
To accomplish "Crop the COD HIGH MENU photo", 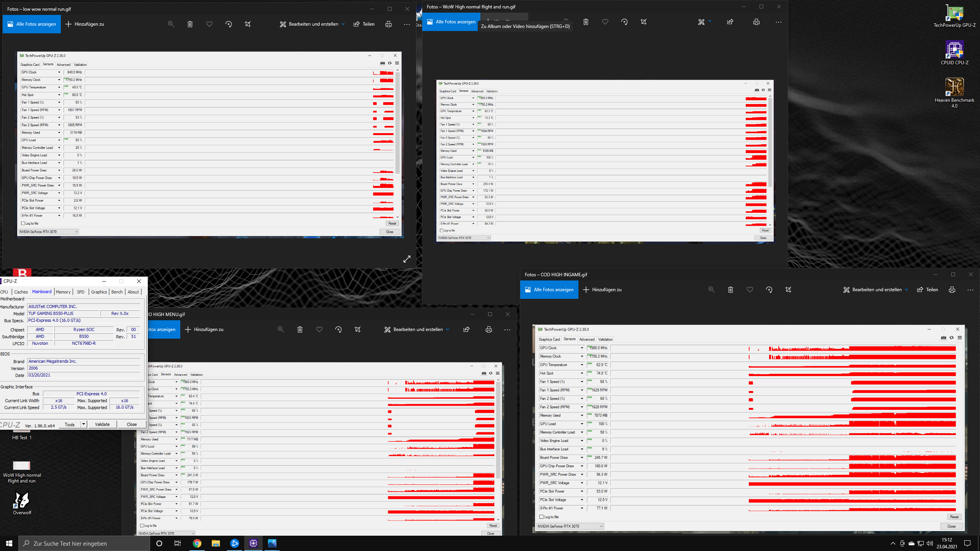I will tap(358, 329).
